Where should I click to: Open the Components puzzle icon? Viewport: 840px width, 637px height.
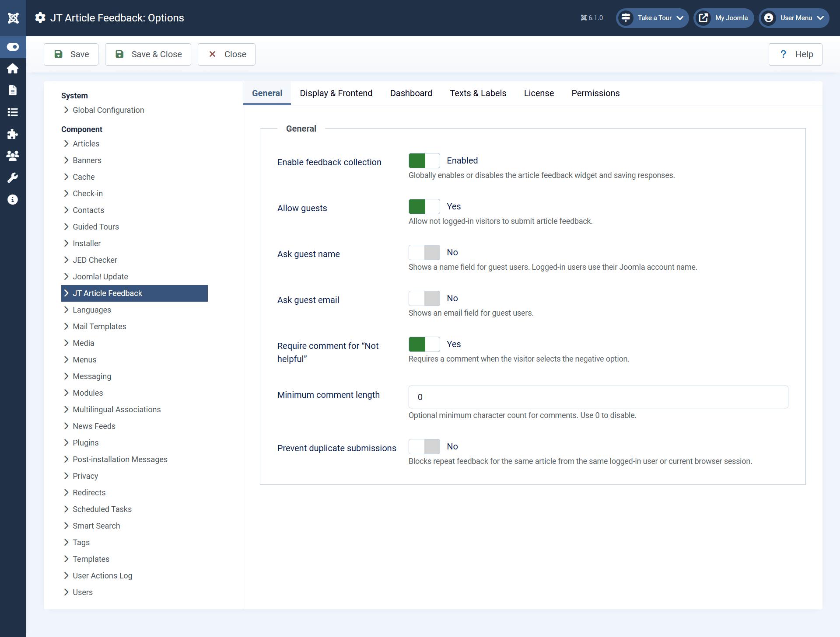tap(13, 134)
